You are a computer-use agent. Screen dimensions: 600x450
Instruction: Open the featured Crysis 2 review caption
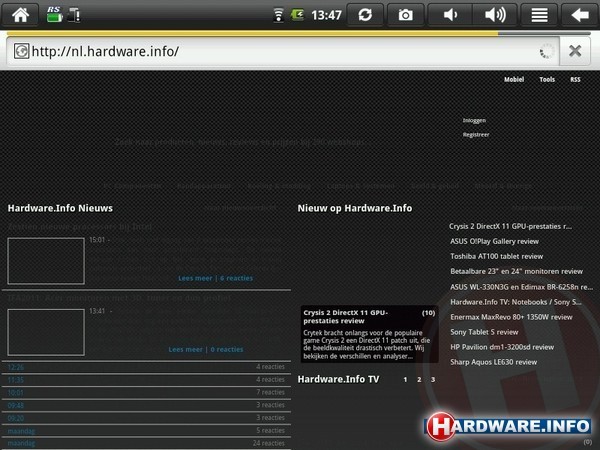pyautogui.click(x=369, y=334)
